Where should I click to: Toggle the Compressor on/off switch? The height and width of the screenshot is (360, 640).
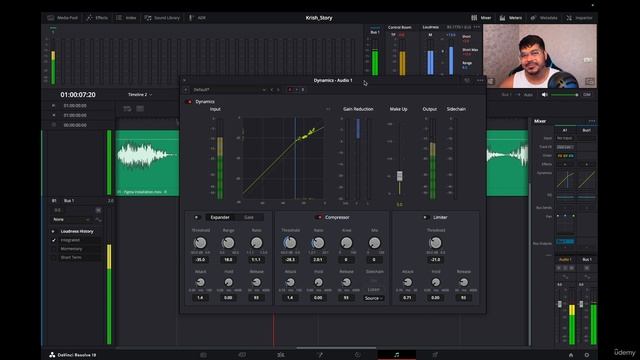318,218
